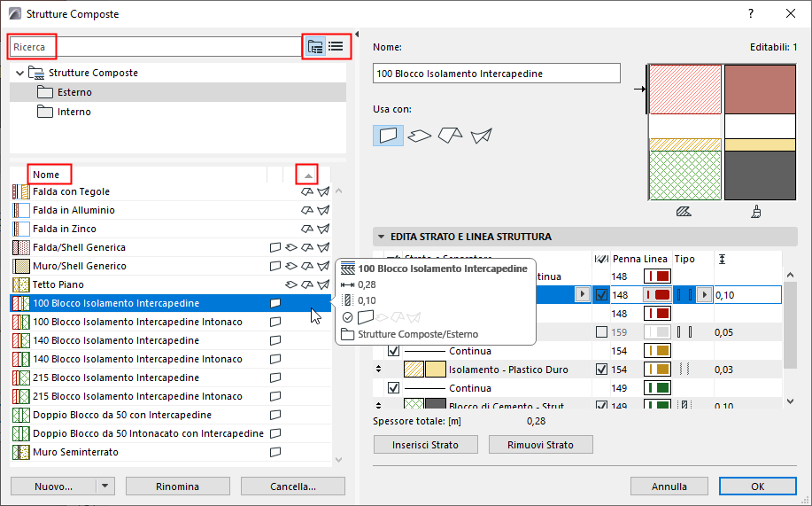Screen dimensions: 812x506
Task: Toggle Continua separator checkbox with pen 154
Action: 393,351
